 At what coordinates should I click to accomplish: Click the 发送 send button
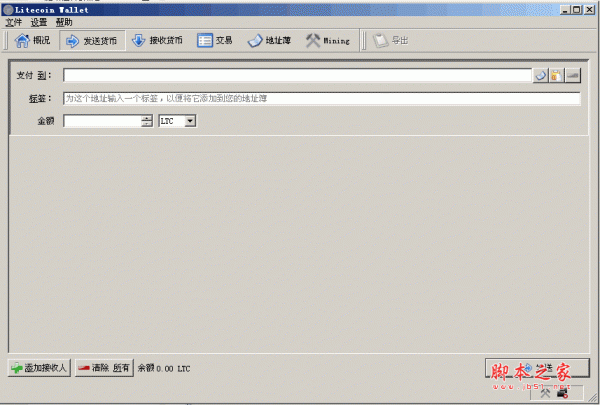point(537,368)
